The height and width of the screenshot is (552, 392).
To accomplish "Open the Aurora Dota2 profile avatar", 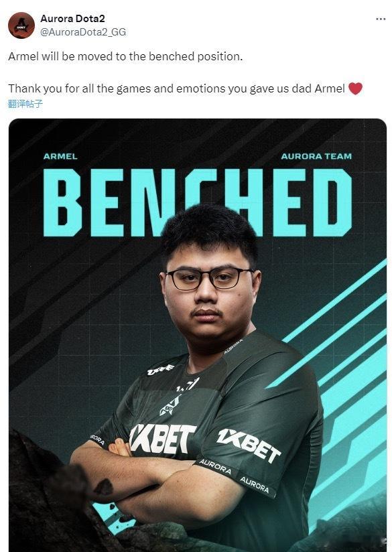I will click(21, 25).
